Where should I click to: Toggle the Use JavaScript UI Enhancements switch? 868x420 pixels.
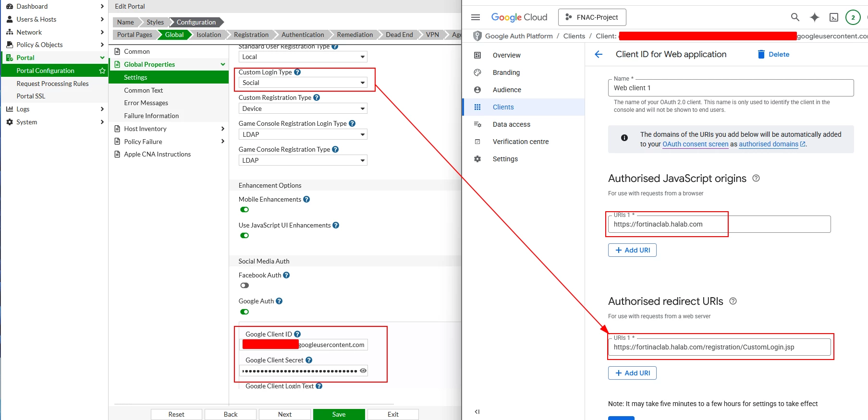[245, 236]
